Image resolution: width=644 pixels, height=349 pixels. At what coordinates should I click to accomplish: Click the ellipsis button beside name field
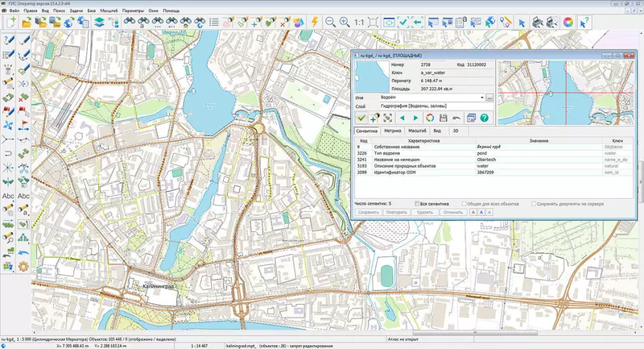point(489,97)
